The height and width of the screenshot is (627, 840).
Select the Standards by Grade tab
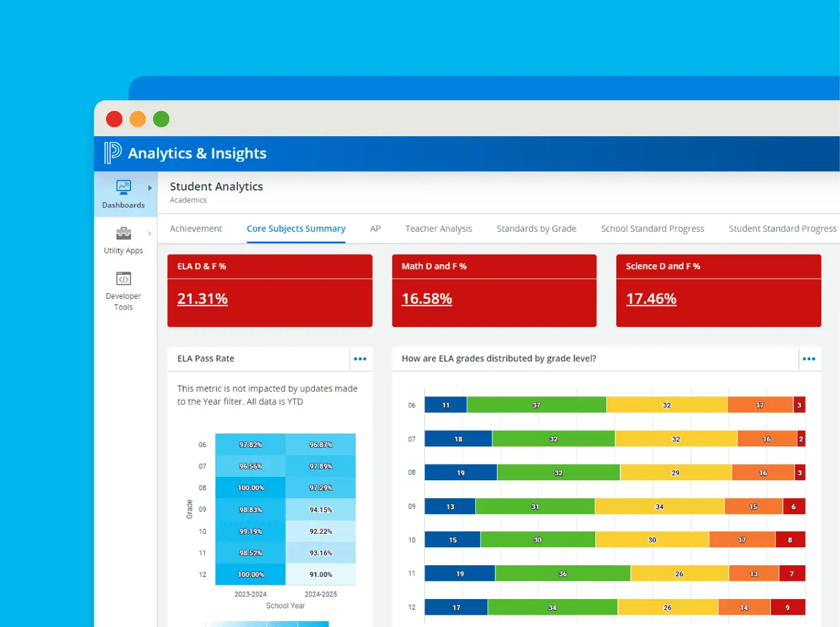(x=536, y=228)
